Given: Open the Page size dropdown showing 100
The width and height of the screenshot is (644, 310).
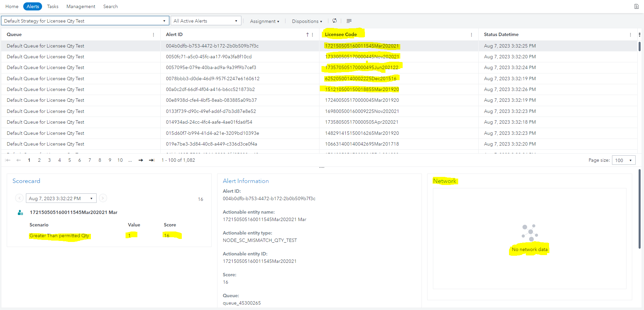Looking at the screenshot, I should coord(623,160).
